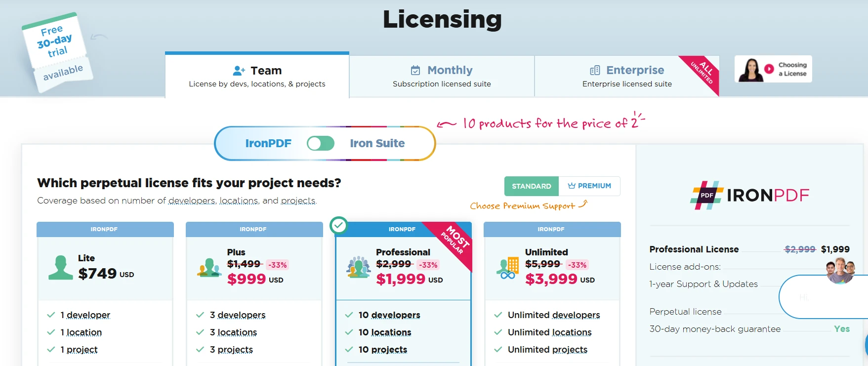The height and width of the screenshot is (366, 868).
Task: Click the Iron Suite label
Action: pyautogui.click(x=377, y=143)
